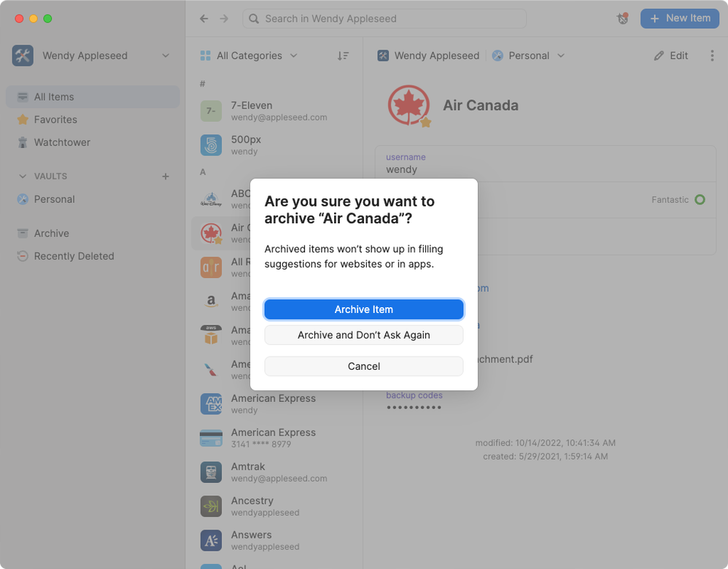Open the notification bell icon in toolbar
Viewport: 728px width, 569px height.
622,18
